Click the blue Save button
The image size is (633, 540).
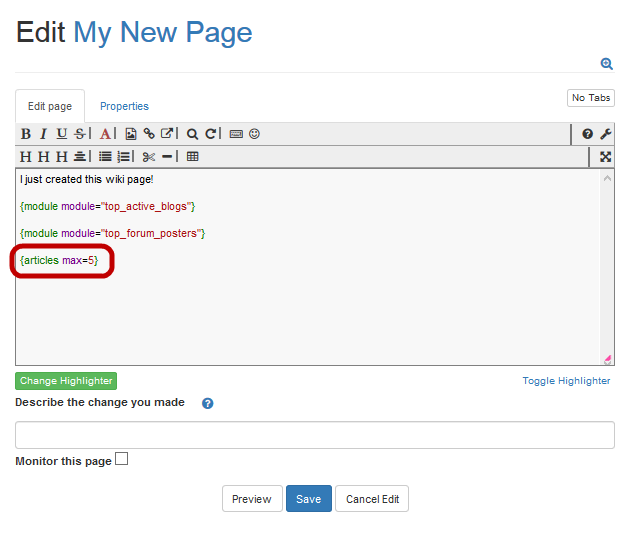pos(309,499)
